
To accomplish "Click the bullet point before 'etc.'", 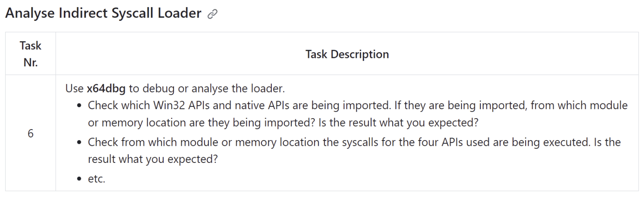I will pos(79,179).
